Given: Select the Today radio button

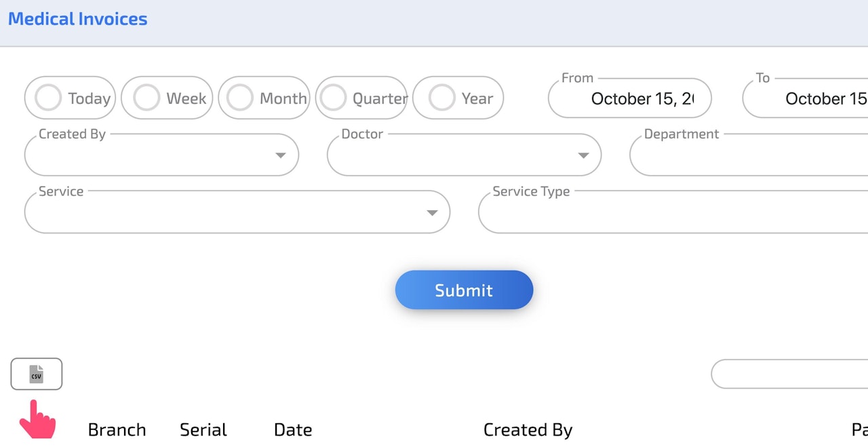Looking at the screenshot, I should pos(48,98).
